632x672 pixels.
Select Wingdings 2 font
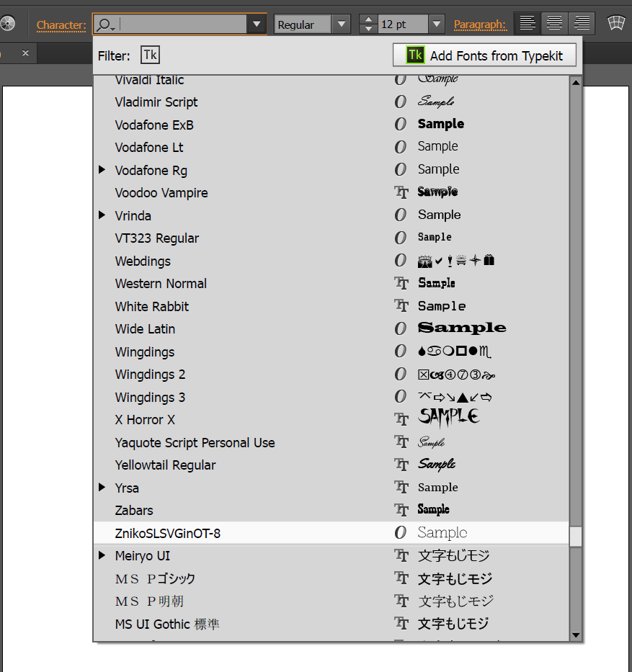331,375
